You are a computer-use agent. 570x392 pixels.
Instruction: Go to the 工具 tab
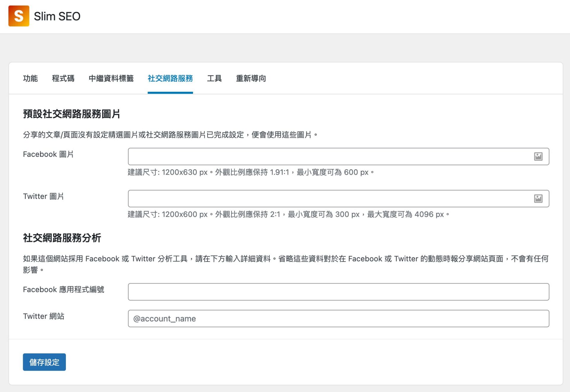coord(214,78)
